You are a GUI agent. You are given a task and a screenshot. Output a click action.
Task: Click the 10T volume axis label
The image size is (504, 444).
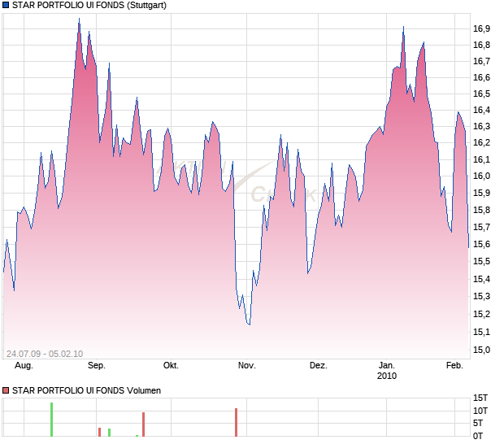(x=480, y=411)
